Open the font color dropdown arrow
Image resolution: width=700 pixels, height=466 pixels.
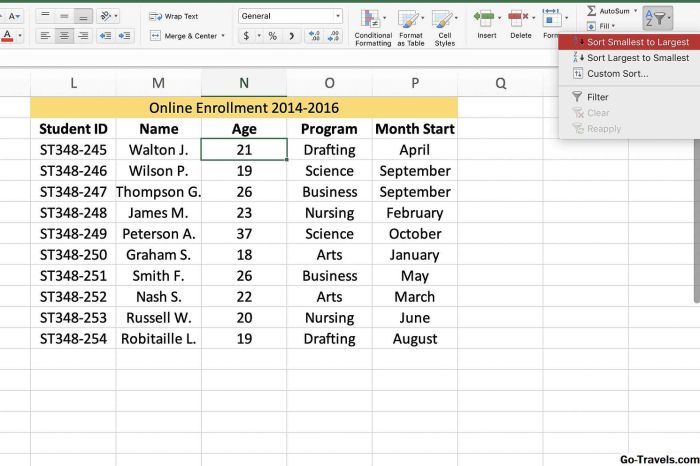click(x=20, y=36)
